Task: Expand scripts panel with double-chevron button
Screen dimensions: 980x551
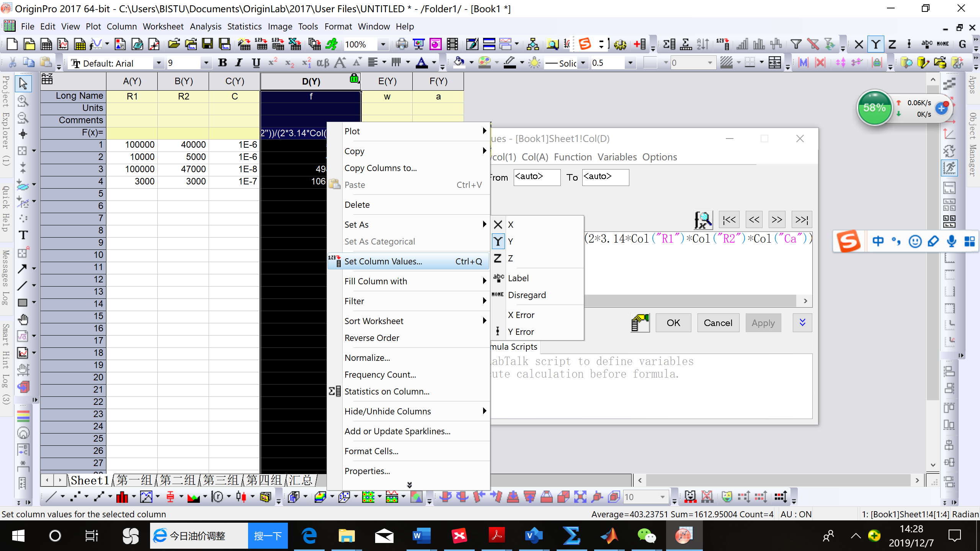Action: [x=802, y=323]
